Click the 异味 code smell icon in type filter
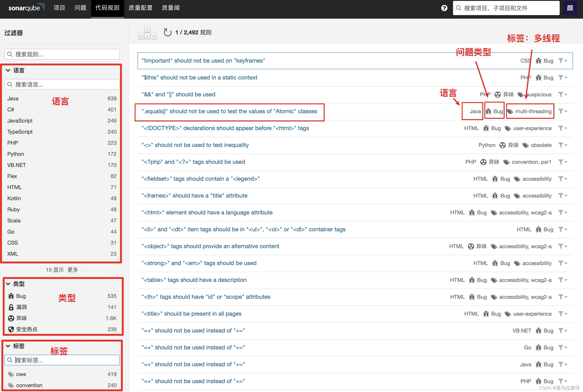This screenshot has height=392, width=583. click(x=11, y=318)
